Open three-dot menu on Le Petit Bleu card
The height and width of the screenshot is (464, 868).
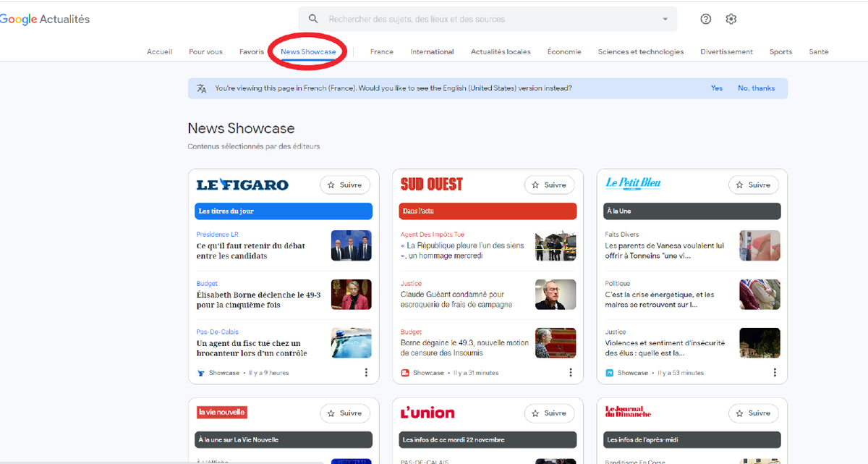tap(775, 373)
